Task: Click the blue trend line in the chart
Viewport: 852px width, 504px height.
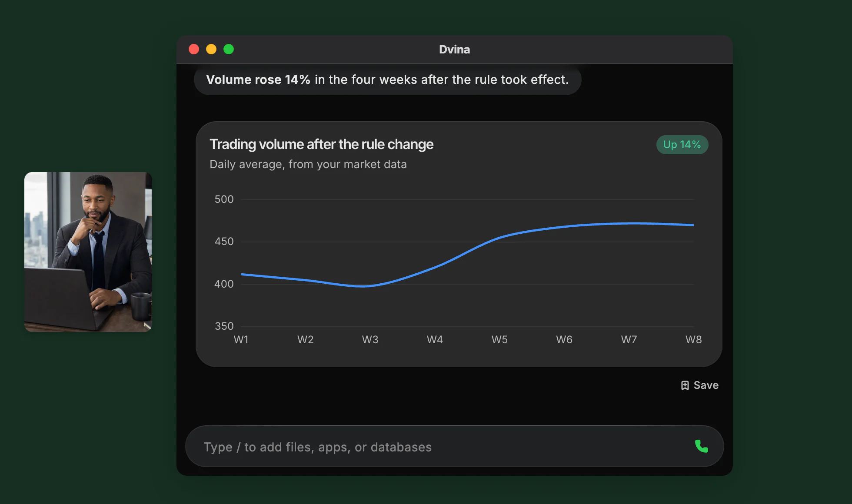Action: pos(467,253)
